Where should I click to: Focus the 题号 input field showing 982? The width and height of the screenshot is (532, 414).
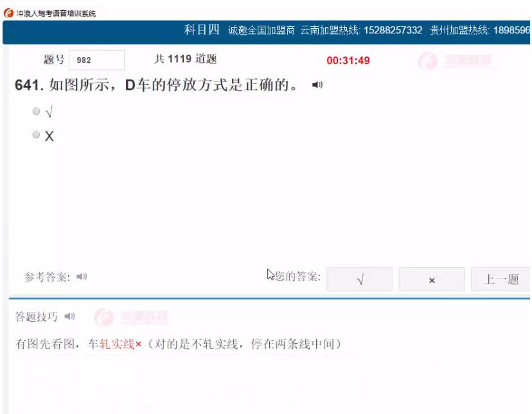(96, 60)
